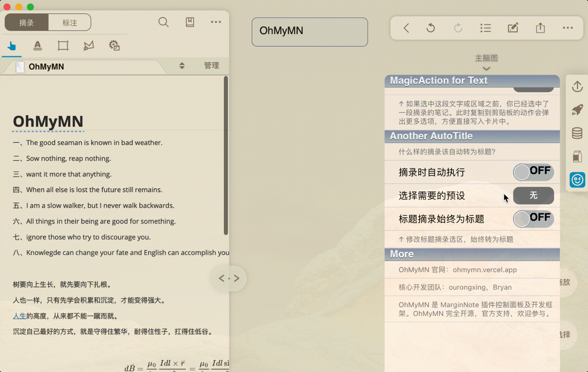The height and width of the screenshot is (372, 588).
Task: Open the tool settings gear
Action: click(114, 46)
